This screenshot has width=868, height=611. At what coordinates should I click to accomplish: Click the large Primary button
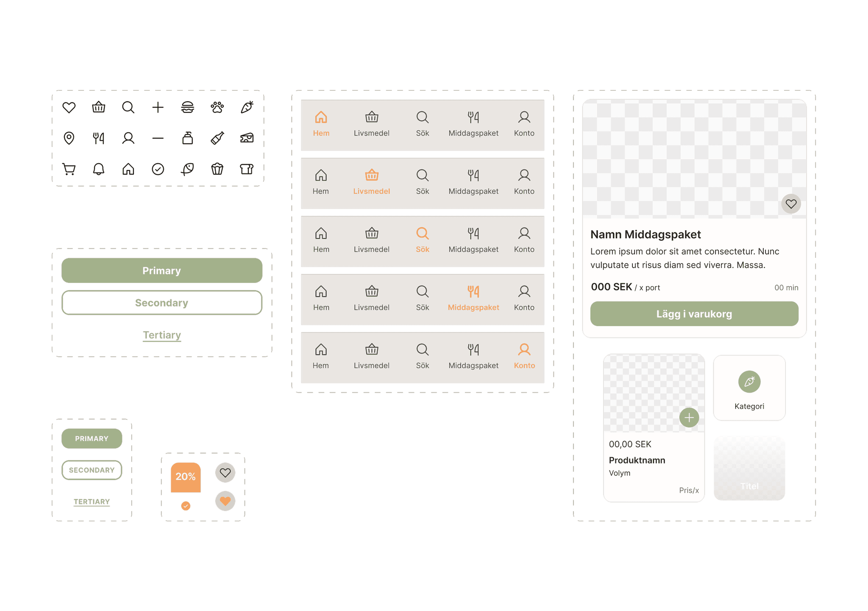(x=162, y=271)
